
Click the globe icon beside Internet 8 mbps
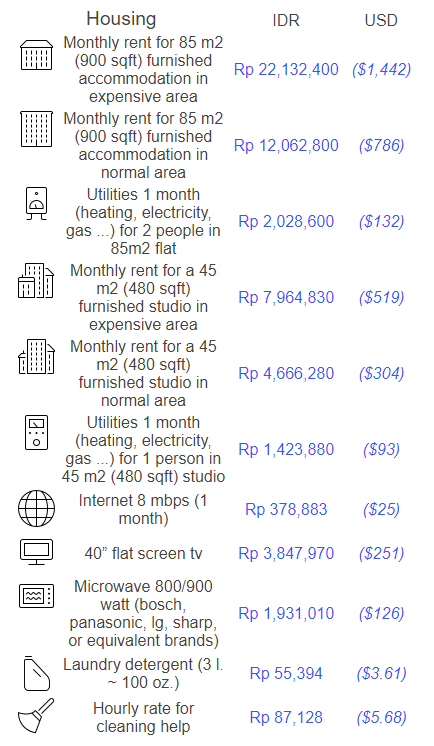click(x=36, y=509)
